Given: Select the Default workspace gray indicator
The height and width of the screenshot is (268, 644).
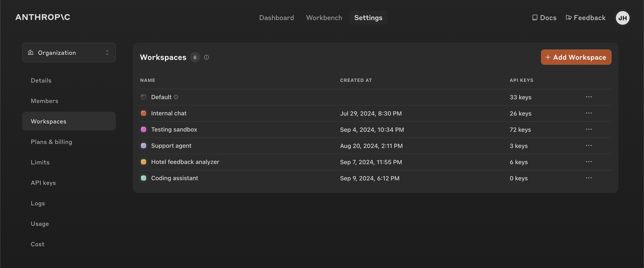Looking at the screenshot, I should (x=144, y=97).
